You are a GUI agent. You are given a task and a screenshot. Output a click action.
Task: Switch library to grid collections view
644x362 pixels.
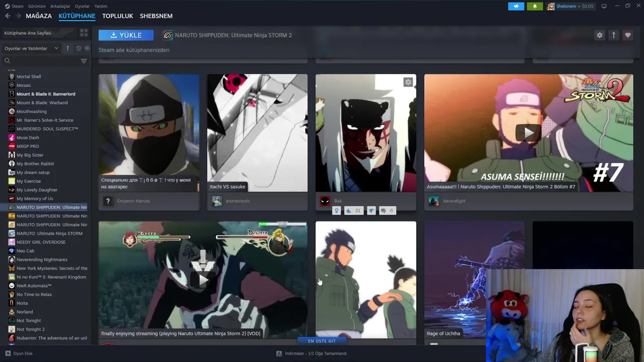(84, 33)
